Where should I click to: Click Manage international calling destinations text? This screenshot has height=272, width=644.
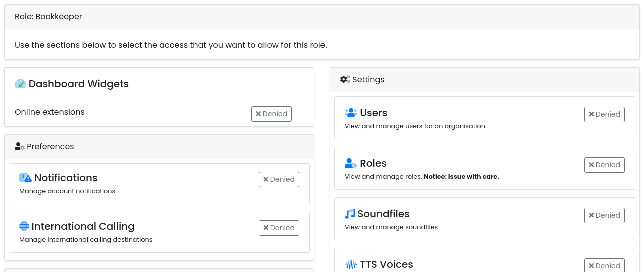click(86, 239)
